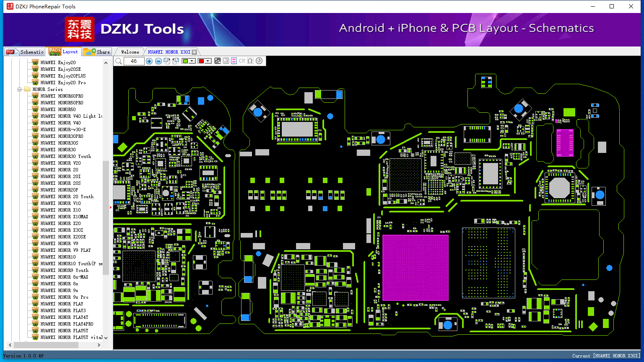Image resolution: width=644 pixels, height=362 pixels.
Task: Select HUAWEI HONOR PLAY4PRO entry
Action: coord(67,324)
